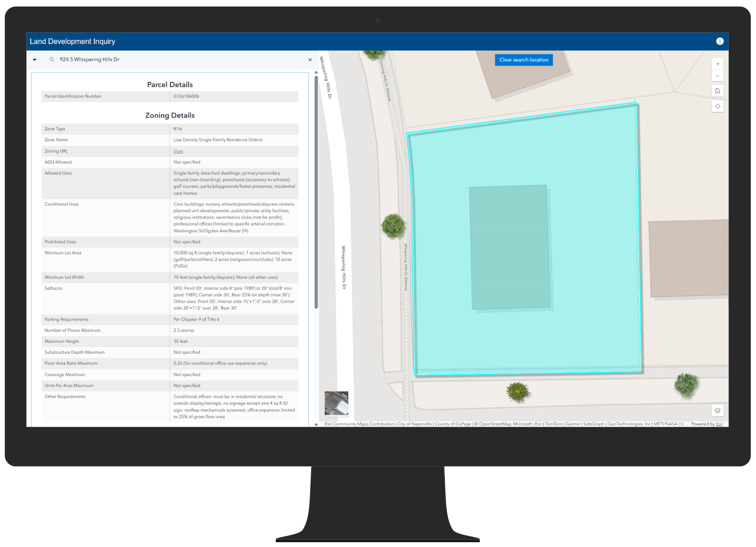Click the search magnifier icon
Screen dimensions: 756x547
(x=51, y=59)
